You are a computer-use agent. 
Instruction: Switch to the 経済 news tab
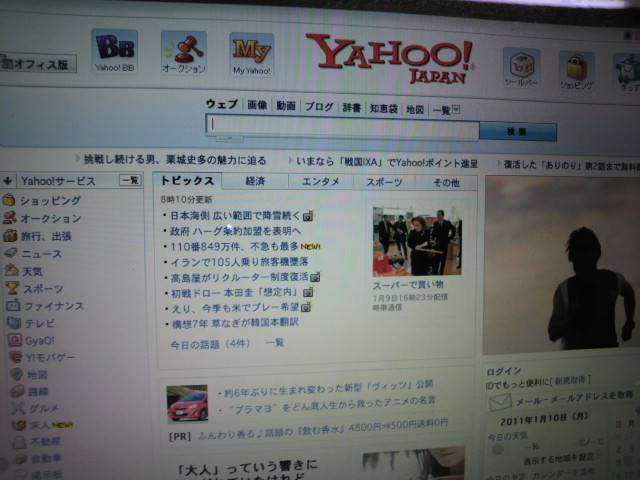(x=256, y=181)
